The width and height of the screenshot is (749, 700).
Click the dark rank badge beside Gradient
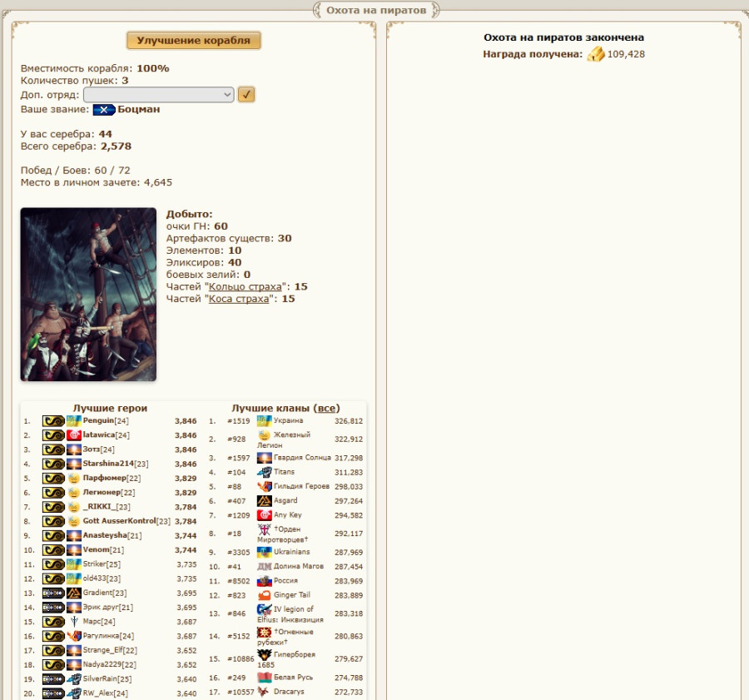[x=53, y=593]
